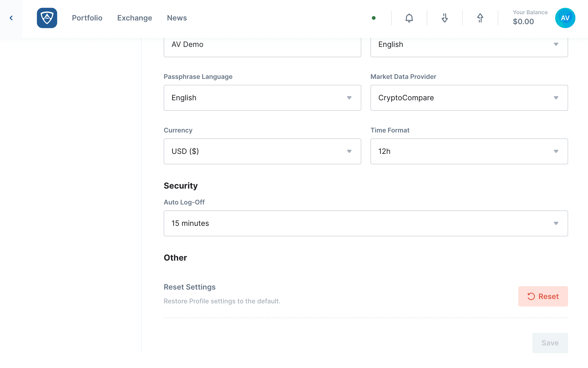Image resolution: width=588 pixels, height=368 pixels.
Task: Click the Other heading
Action: tap(175, 258)
